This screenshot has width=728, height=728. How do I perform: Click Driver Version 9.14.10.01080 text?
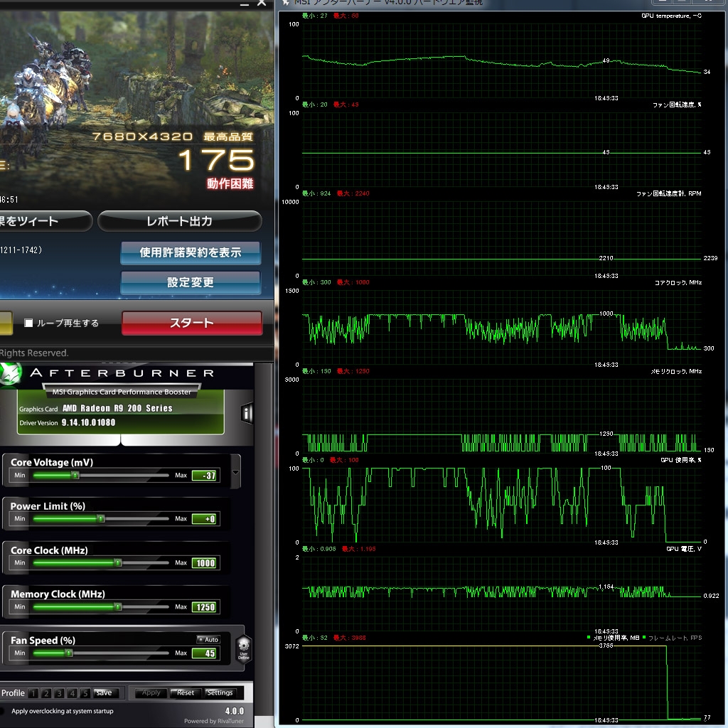pos(68,422)
